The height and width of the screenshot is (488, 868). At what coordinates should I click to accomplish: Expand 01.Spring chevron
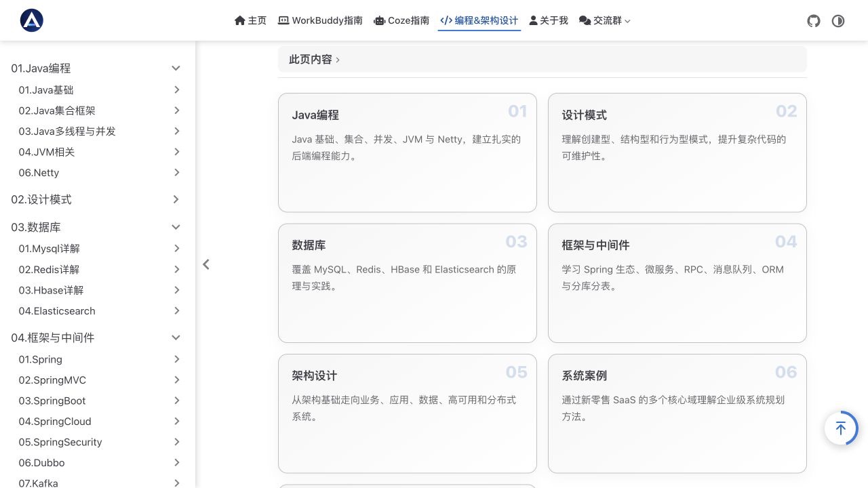tap(176, 359)
